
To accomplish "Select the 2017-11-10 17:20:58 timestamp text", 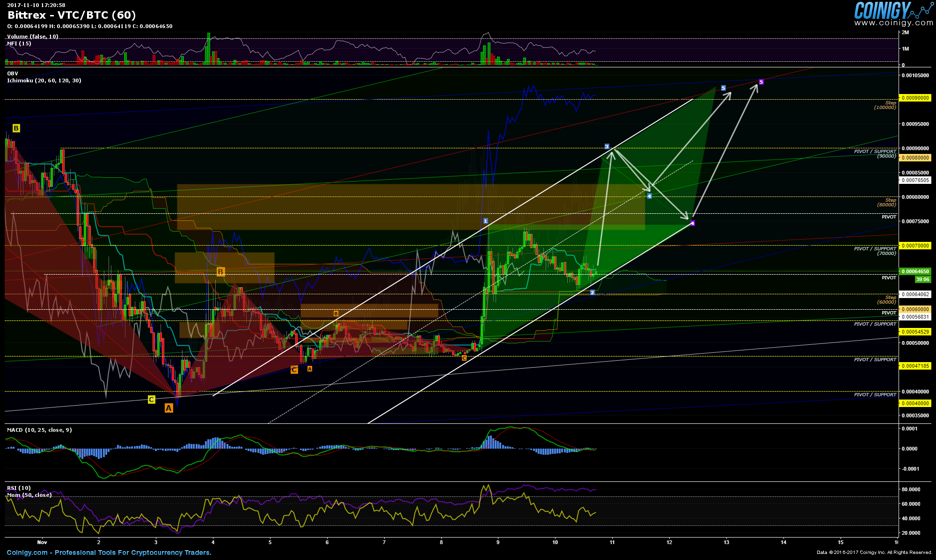I will (36, 5).
